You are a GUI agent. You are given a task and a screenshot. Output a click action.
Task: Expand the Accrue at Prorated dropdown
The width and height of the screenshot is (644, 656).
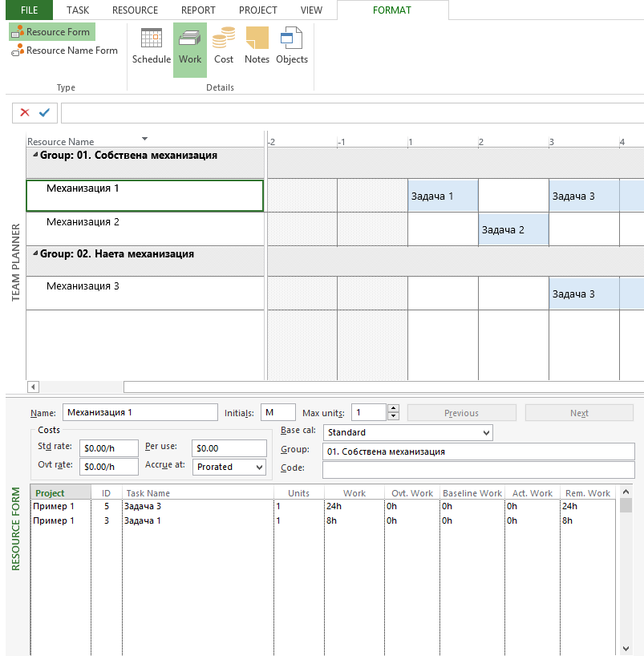point(258,467)
